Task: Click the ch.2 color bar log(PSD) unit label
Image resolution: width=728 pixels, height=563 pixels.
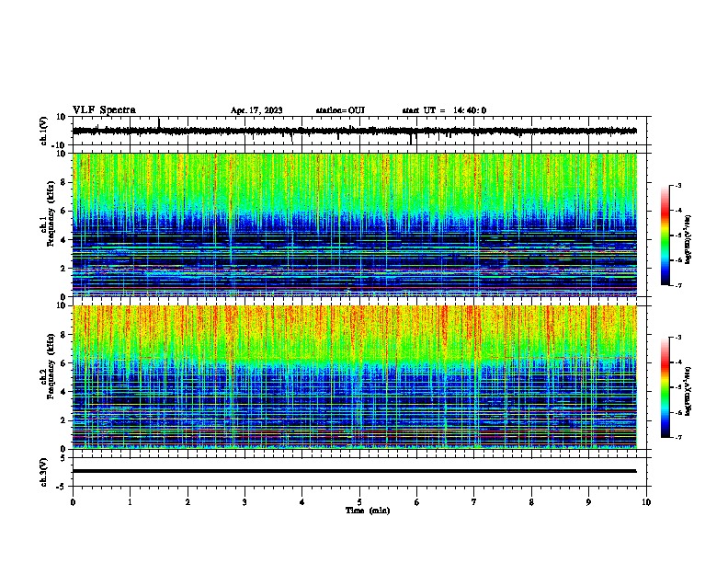Action: pos(688,392)
